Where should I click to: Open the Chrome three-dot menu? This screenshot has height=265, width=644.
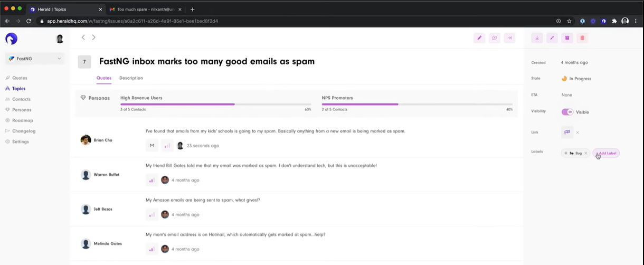[x=636, y=21]
